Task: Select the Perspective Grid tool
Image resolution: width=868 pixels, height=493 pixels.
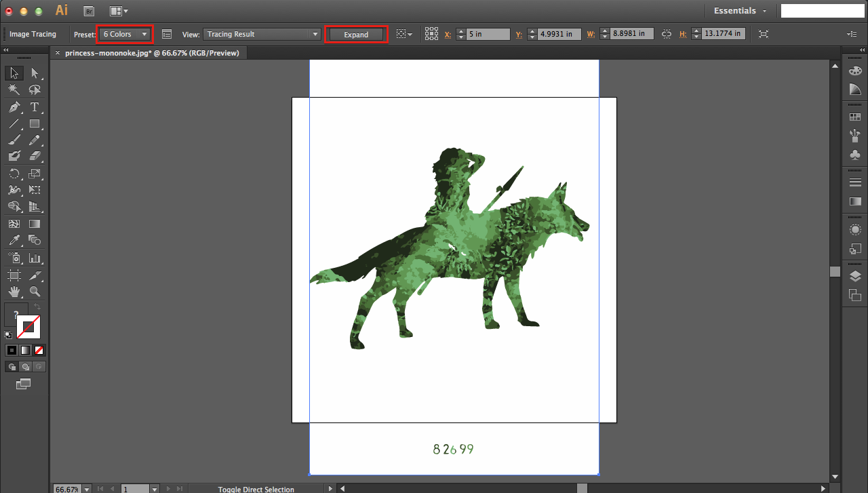Action: pos(35,206)
